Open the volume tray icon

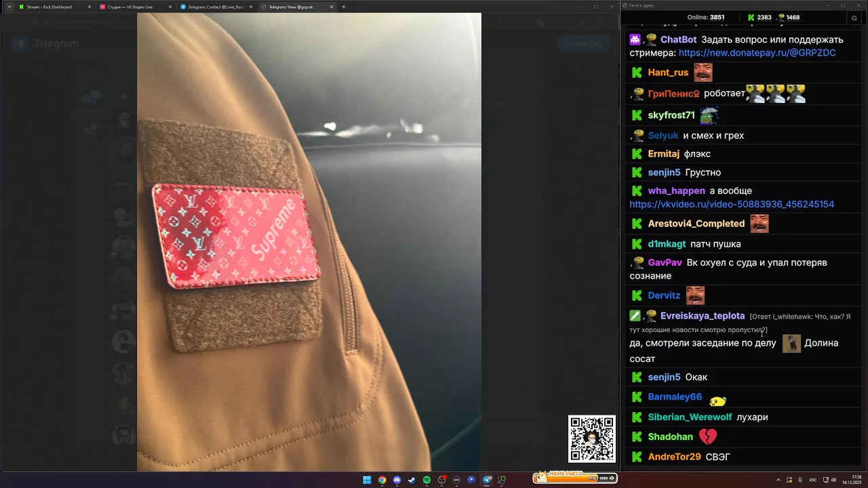833,480
